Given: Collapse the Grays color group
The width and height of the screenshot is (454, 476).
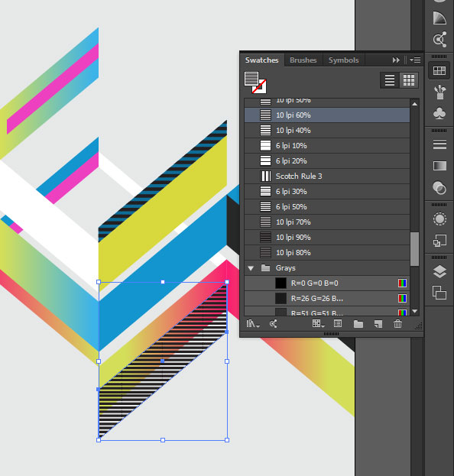Looking at the screenshot, I should [x=251, y=268].
